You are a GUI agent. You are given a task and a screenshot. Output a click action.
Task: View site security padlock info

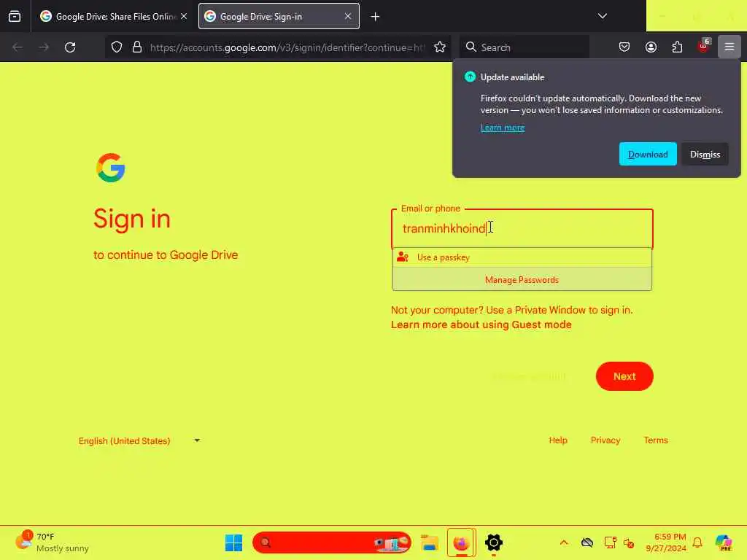click(137, 47)
